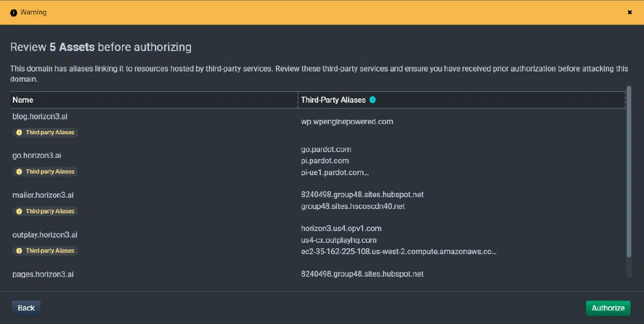Close the Warning dialog with the X
This screenshot has width=644, height=324.
click(630, 12)
